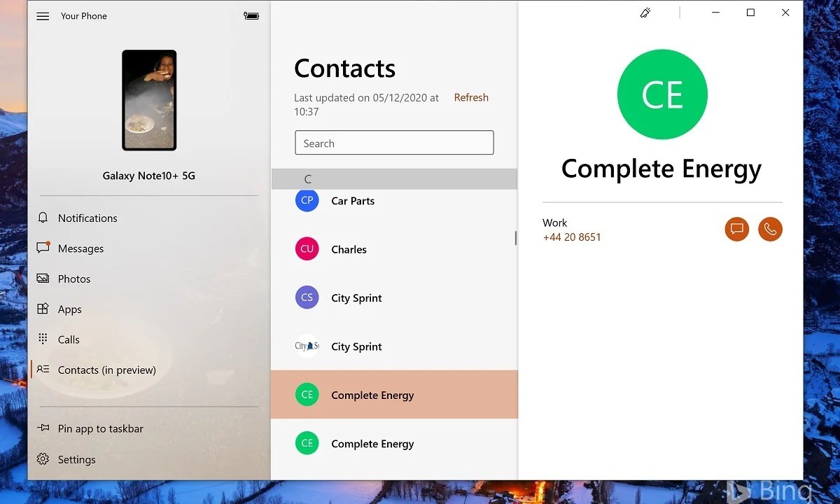Send a message to Complete Energy's work number
The width and height of the screenshot is (840, 504).
click(736, 229)
